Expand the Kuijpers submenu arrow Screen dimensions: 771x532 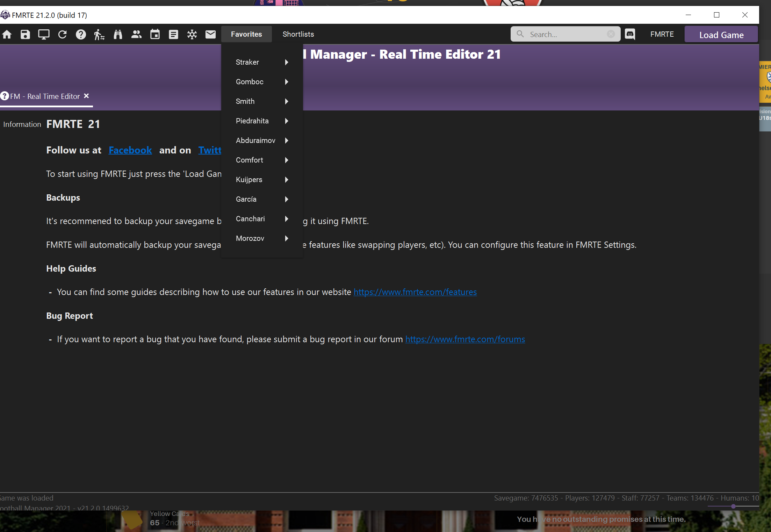(x=287, y=180)
